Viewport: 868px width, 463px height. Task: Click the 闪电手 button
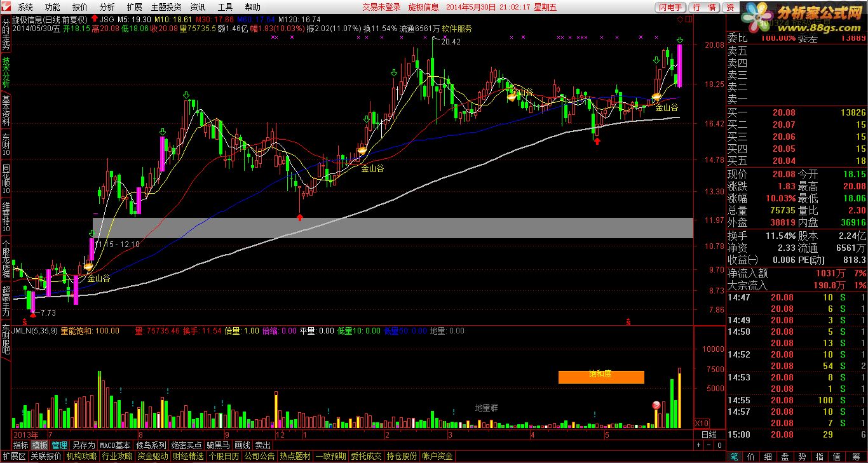670,7
